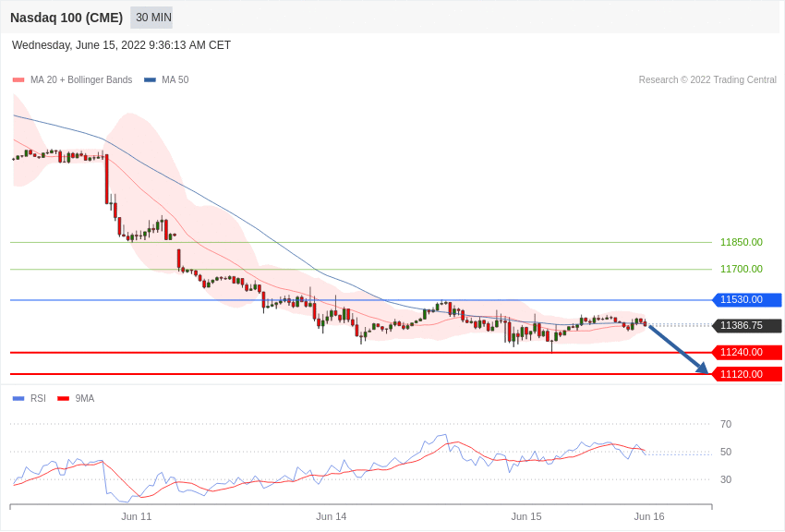This screenshot has height=532, width=785.
Task: Click the Jun 14 date axis label
Action: pos(332,516)
